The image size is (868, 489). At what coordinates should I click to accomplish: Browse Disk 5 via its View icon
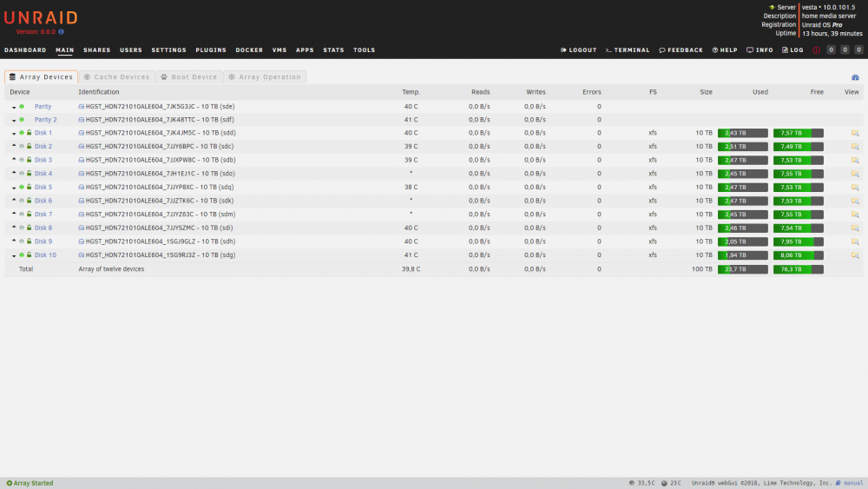[x=855, y=188]
